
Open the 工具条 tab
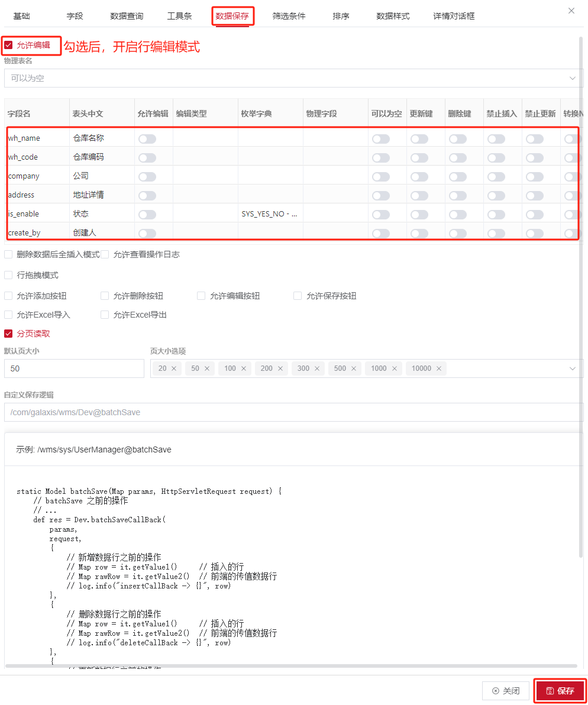click(179, 16)
